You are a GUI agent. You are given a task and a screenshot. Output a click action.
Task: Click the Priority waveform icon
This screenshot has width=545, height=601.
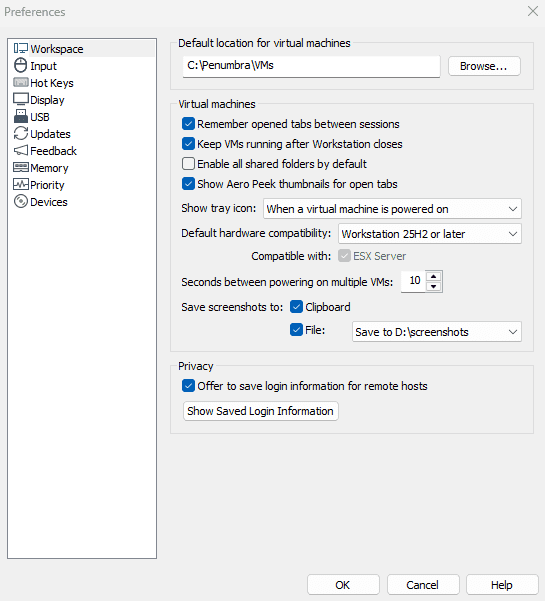point(21,184)
